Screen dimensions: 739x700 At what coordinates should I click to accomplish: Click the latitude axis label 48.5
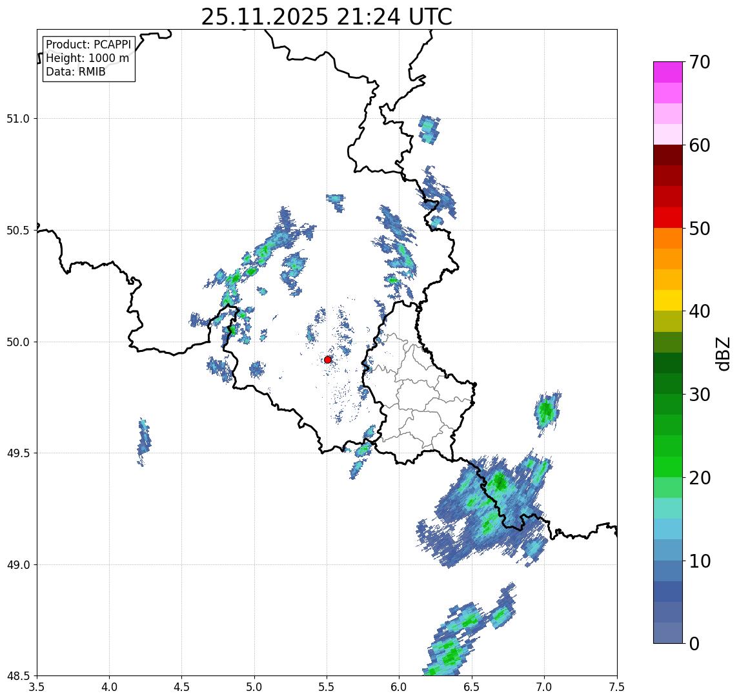click(x=18, y=675)
